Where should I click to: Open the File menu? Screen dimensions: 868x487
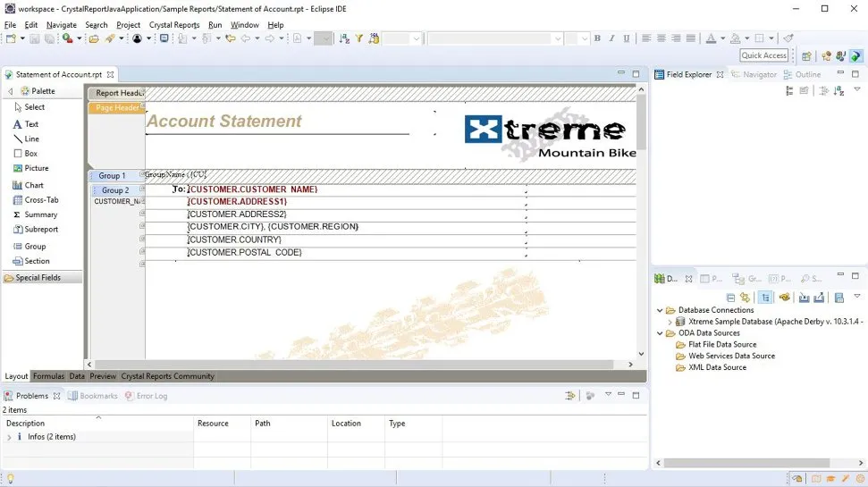pyautogui.click(x=10, y=25)
